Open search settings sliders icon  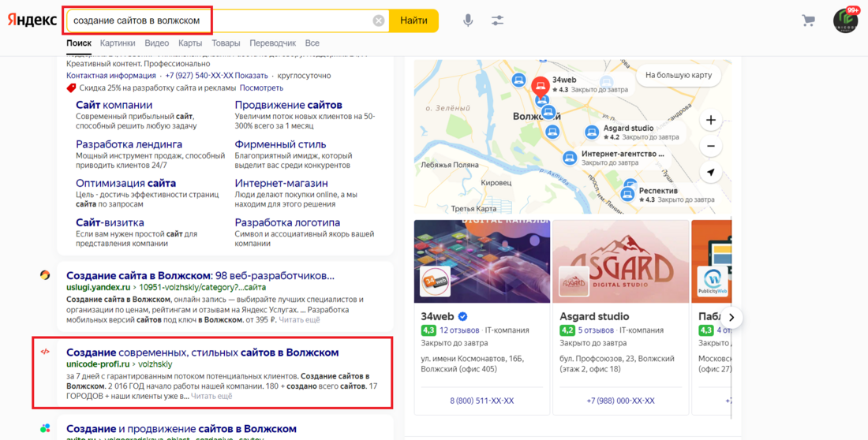pyautogui.click(x=497, y=21)
